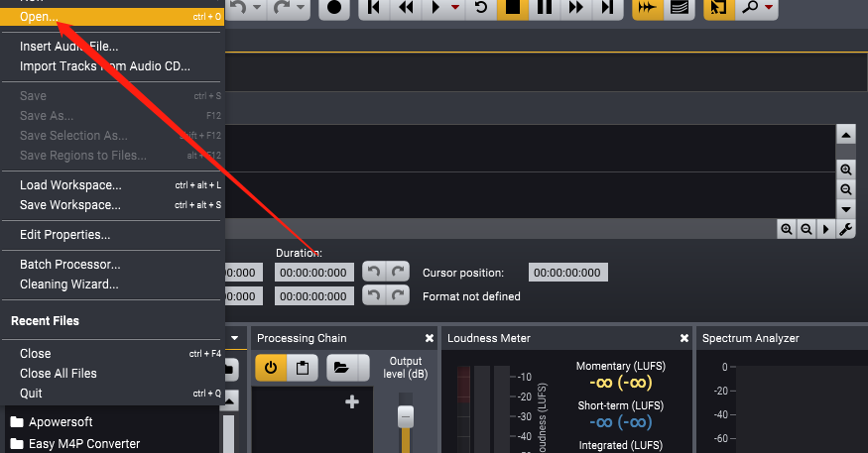Open the panel dropdown left of Processing Chain

235,338
